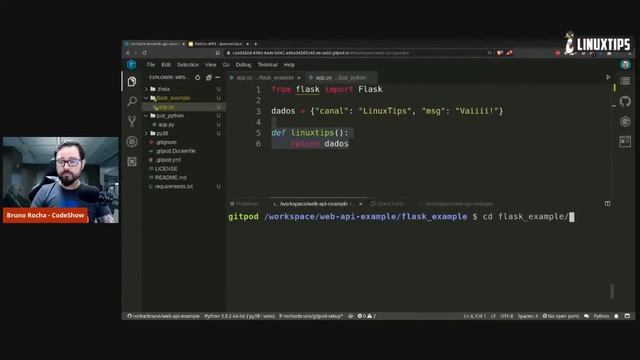Open the Terminal menu
Image resolution: width=640 pixels, height=360 pixels.
[x=267, y=64]
